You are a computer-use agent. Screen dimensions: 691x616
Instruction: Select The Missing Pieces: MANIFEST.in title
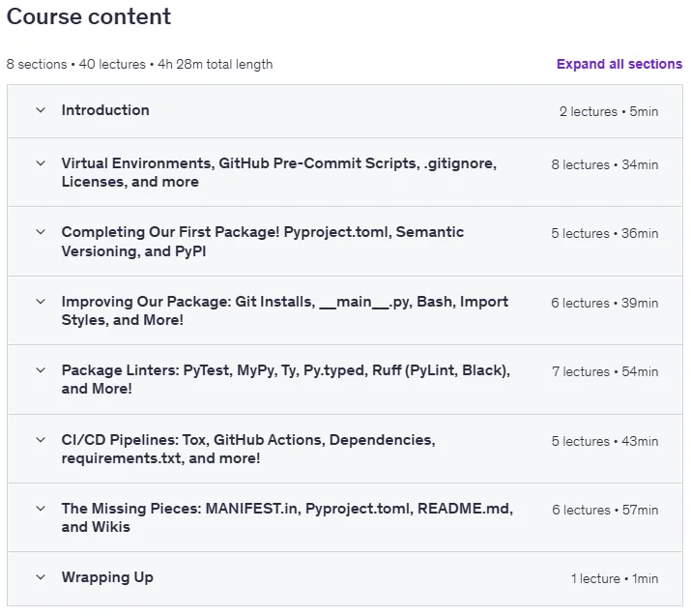tap(287, 517)
